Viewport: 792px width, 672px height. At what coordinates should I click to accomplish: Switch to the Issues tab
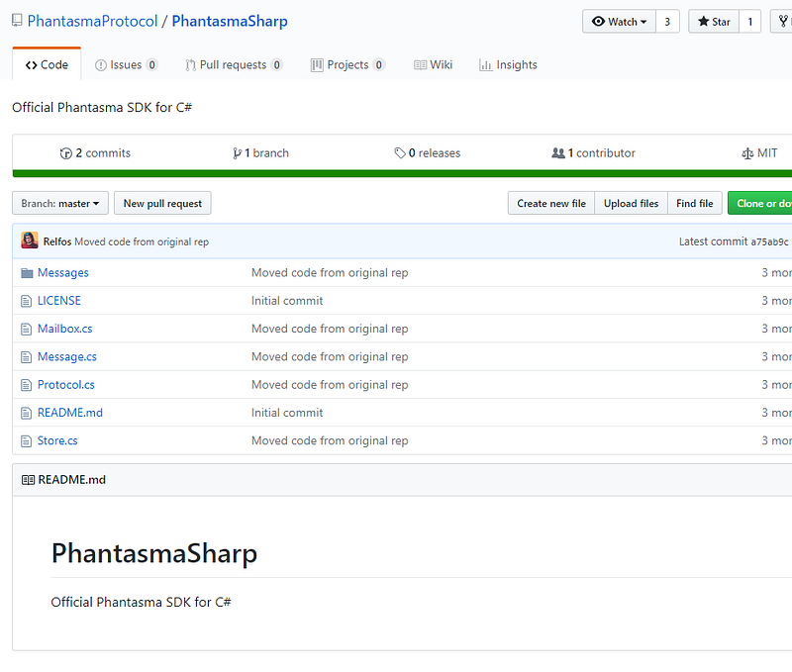point(127,64)
